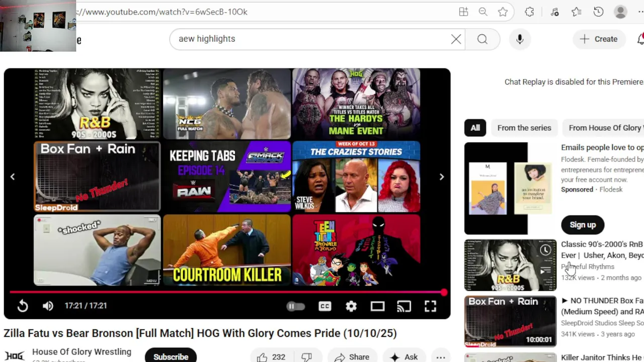Play Keeping Tabs Episode 14 suggestion
This screenshot has height=362, width=644.
(x=227, y=176)
